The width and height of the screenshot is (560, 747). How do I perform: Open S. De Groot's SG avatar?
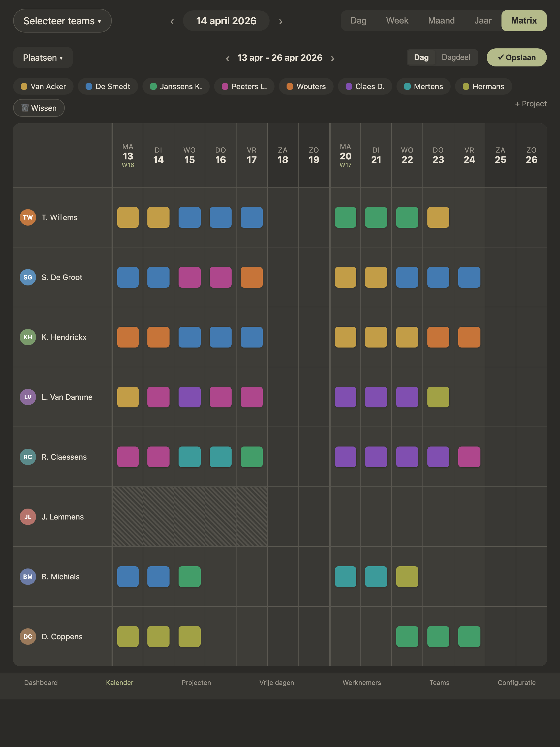28,277
